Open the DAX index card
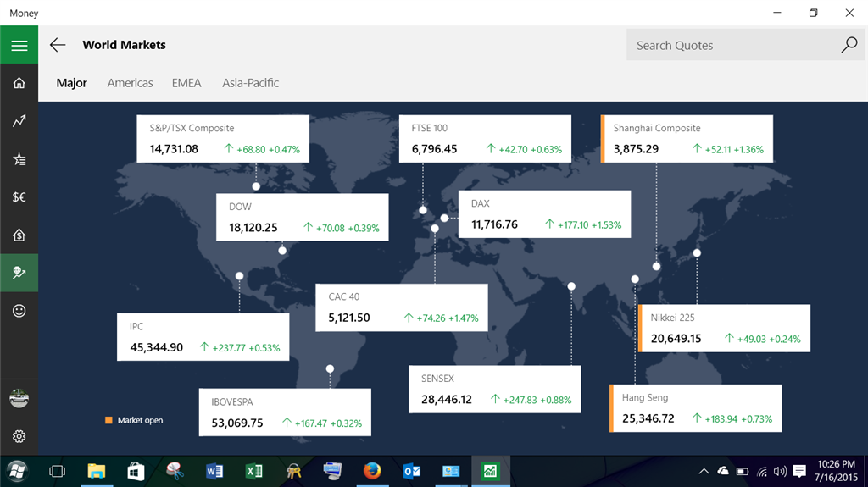Image resolution: width=868 pixels, height=487 pixels. point(545,214)
